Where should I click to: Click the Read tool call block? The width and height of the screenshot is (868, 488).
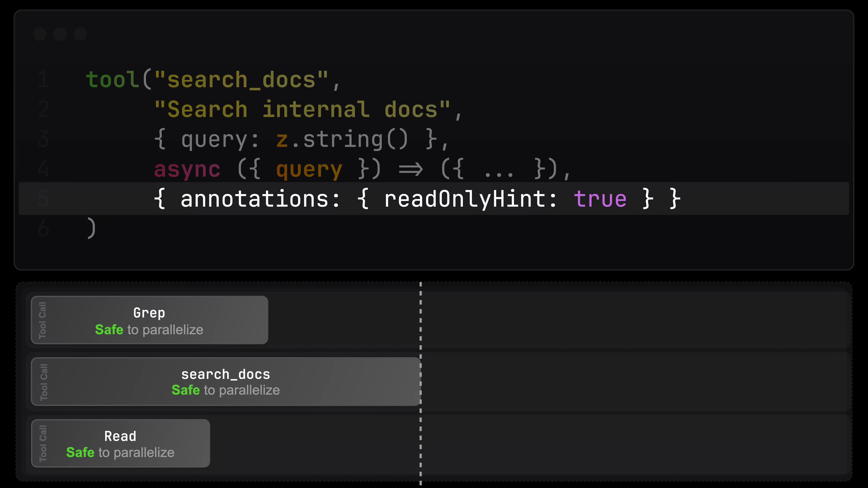coord(120,443)
